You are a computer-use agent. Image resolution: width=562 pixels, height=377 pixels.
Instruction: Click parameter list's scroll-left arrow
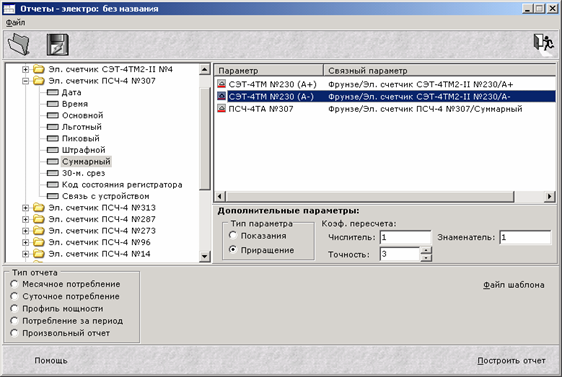[220, 196]
